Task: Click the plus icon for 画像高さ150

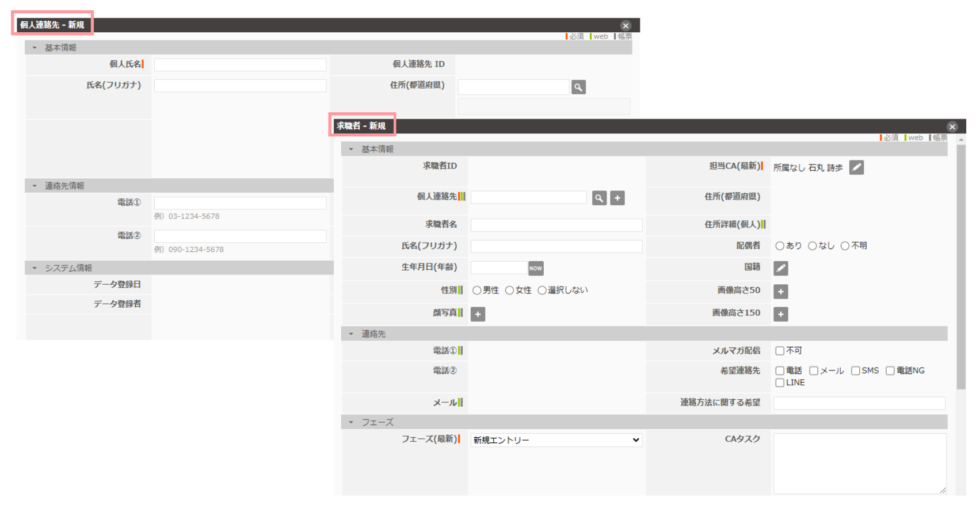Action: coord(780,314)
